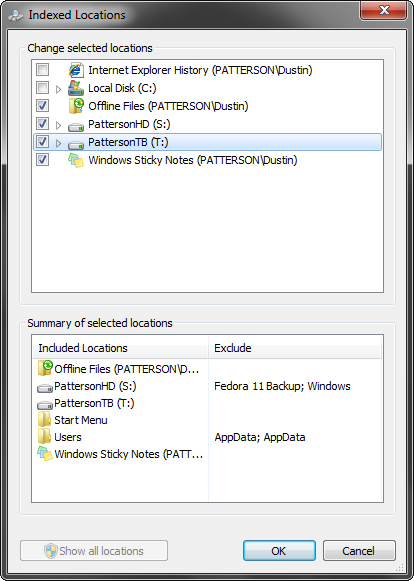Uncheck the Windows Sticky Notes checkbox
The height and width of the screenshot is (581, 414).
click(x=42, y=160)
